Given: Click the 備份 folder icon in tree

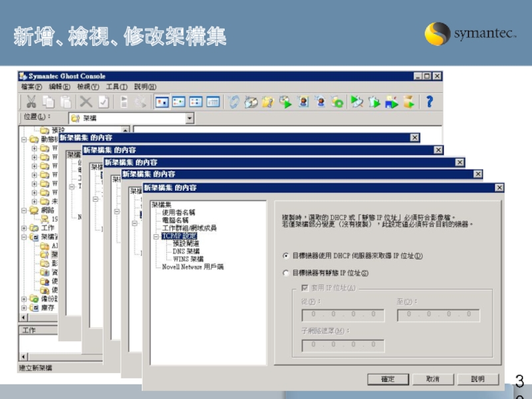Looking at the screenshot, I should click(x=34, y=299).
